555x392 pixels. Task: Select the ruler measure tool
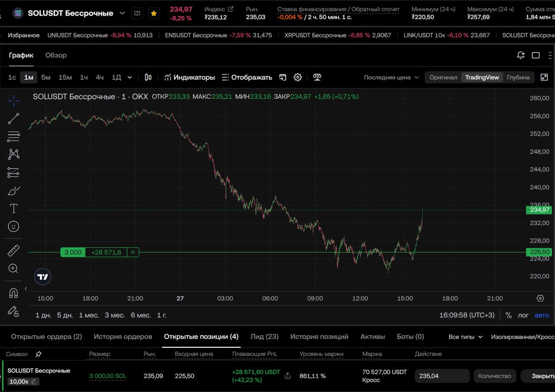click(x=13, y=250)
